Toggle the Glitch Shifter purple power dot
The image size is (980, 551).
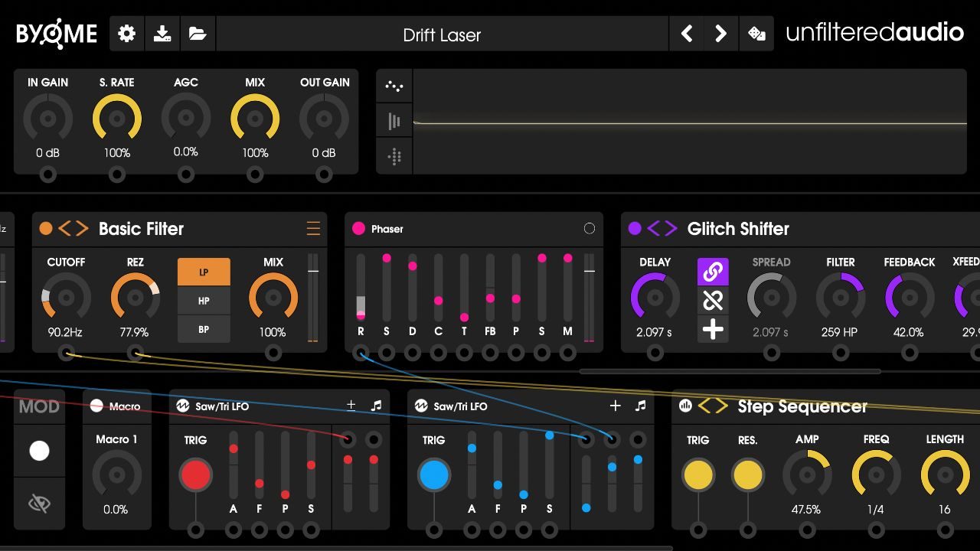[634, 228]
